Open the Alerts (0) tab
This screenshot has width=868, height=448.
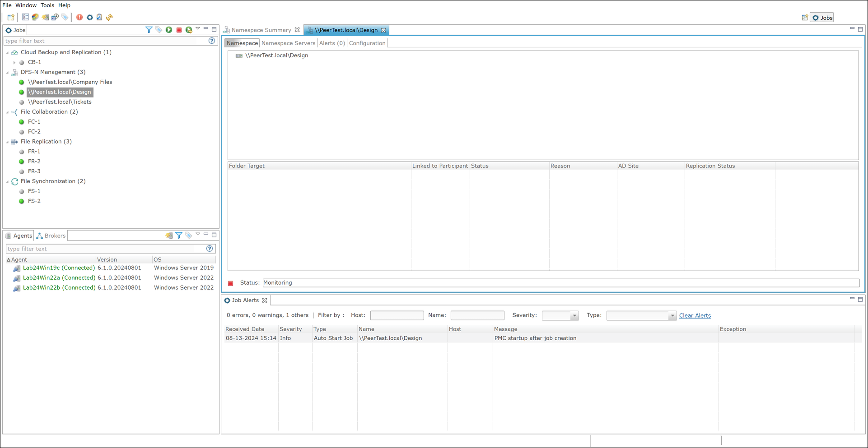332,43
